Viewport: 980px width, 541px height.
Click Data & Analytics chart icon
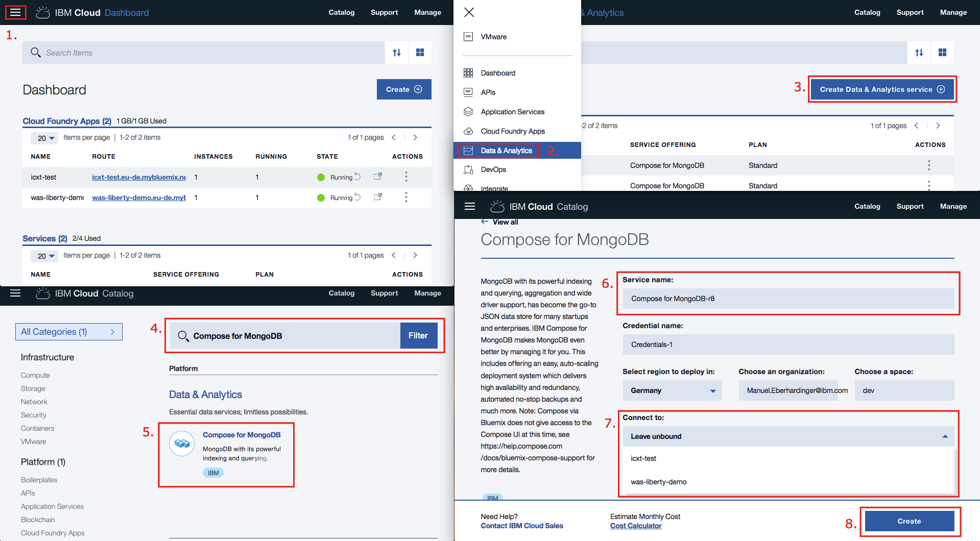point(468,151)
